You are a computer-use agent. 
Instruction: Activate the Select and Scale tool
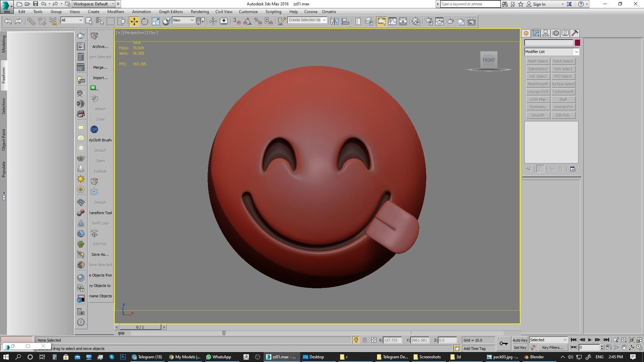pyautogui.click(x=156, y=21)
